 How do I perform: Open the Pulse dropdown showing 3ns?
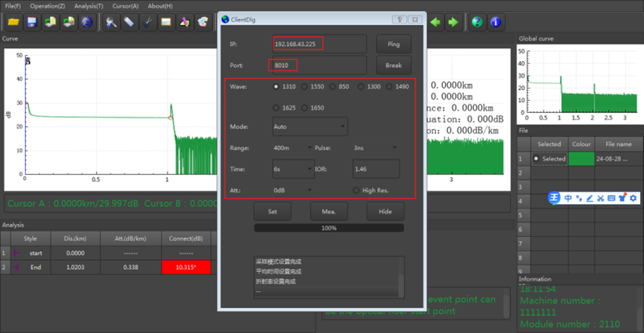click(x=375, y=148)
